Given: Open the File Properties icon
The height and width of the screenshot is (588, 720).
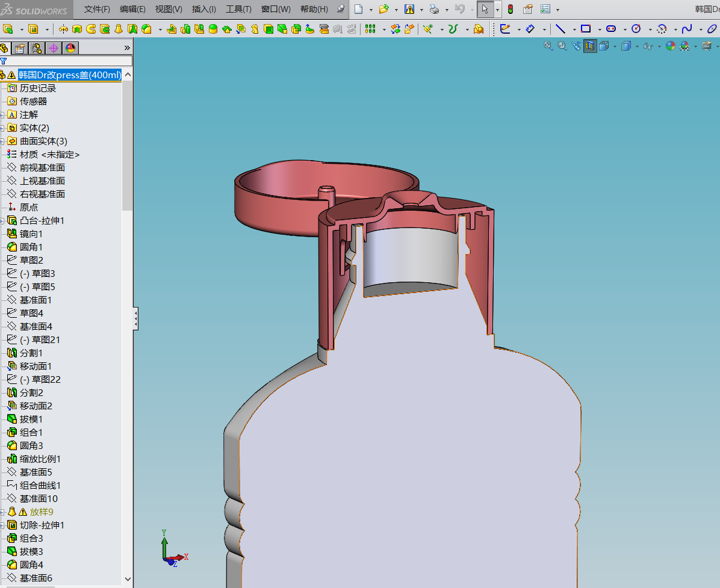Looking at the screenshot, I should coord(527,9).
